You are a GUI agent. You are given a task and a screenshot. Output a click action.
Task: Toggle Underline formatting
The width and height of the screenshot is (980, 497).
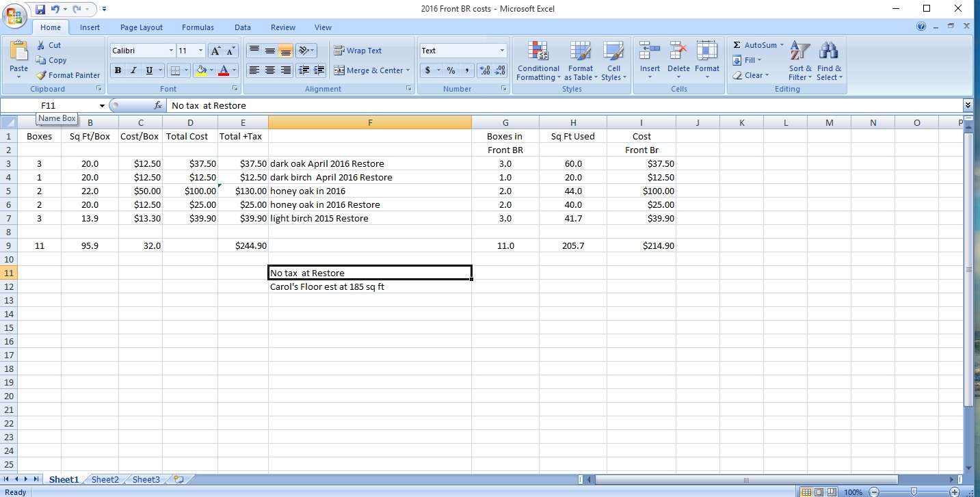pos(148,70)
